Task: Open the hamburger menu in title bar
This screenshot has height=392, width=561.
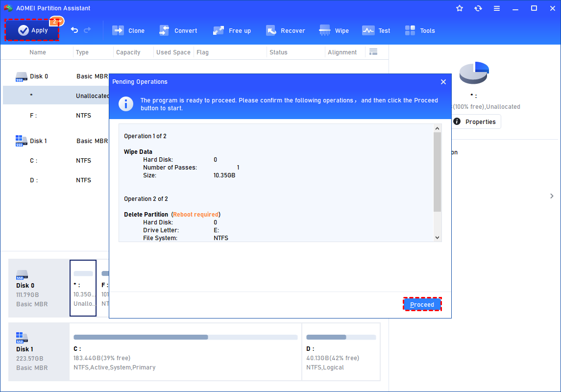Action: (497, 8)
